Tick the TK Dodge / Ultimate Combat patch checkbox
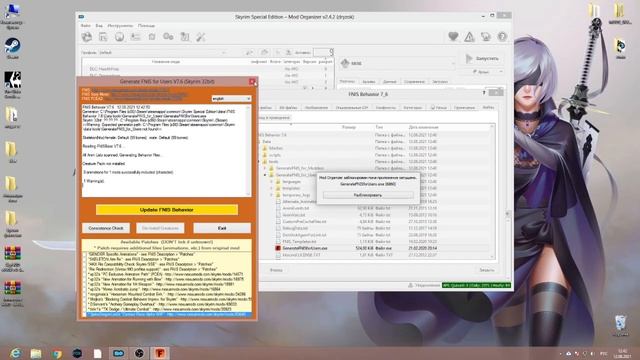Viewport: 640px width, 360px height. coord(84,309)
